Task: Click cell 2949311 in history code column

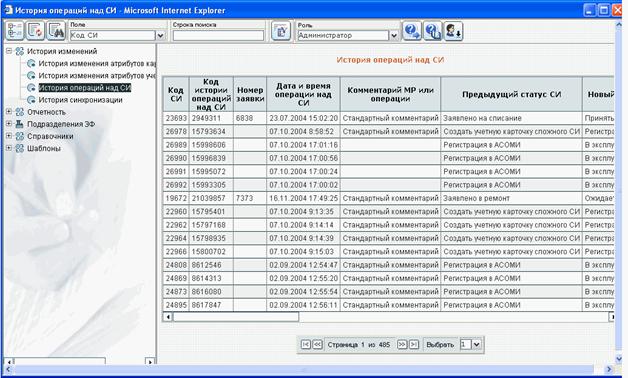Action: point(211,118)
